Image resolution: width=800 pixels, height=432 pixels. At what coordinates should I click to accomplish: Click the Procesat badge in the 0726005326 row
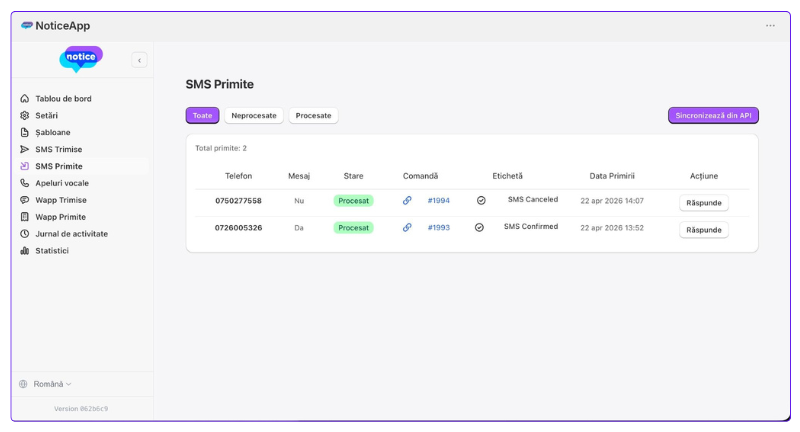coord(354,227)
